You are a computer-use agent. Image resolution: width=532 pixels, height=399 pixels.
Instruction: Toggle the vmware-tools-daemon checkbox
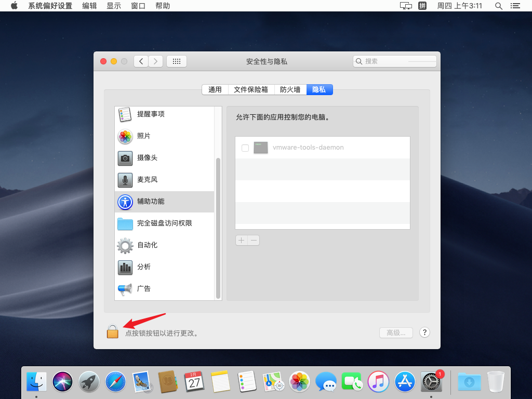pos(245,148)
